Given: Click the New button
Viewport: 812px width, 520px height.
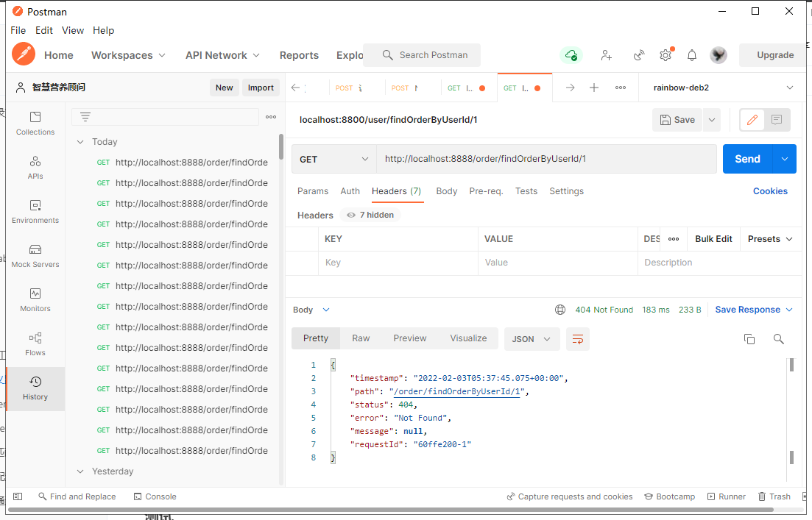Looking at the screenshot, I should click(x=225, y=88).
